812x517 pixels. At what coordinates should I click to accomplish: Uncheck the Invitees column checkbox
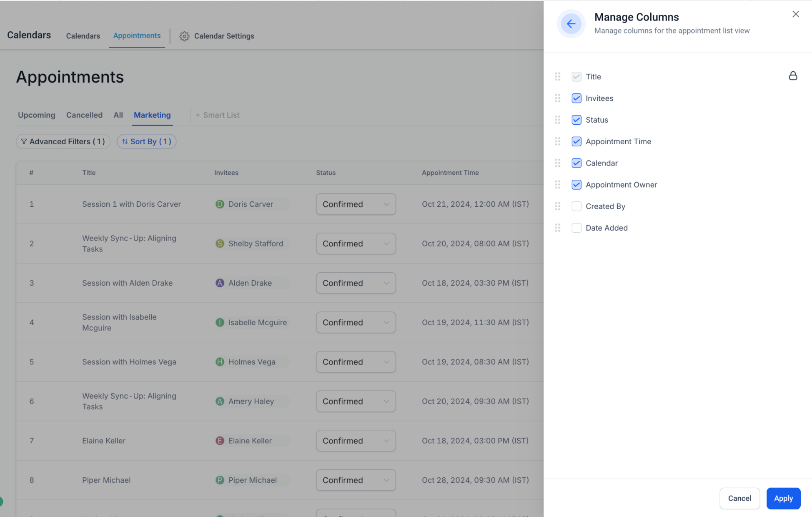tap(576, 98)
